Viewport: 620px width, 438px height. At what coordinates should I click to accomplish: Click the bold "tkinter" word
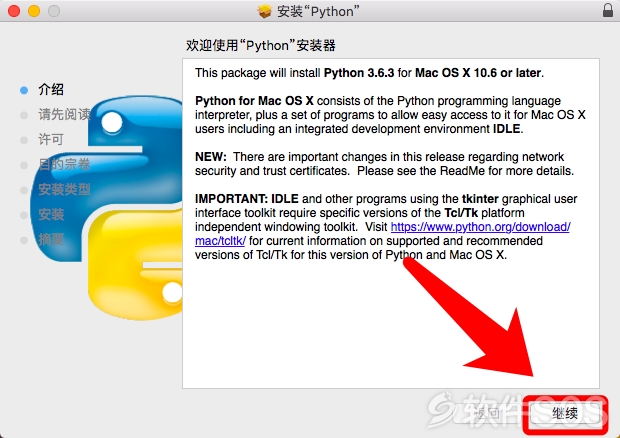pyautogui.click(x=480, y=199)
